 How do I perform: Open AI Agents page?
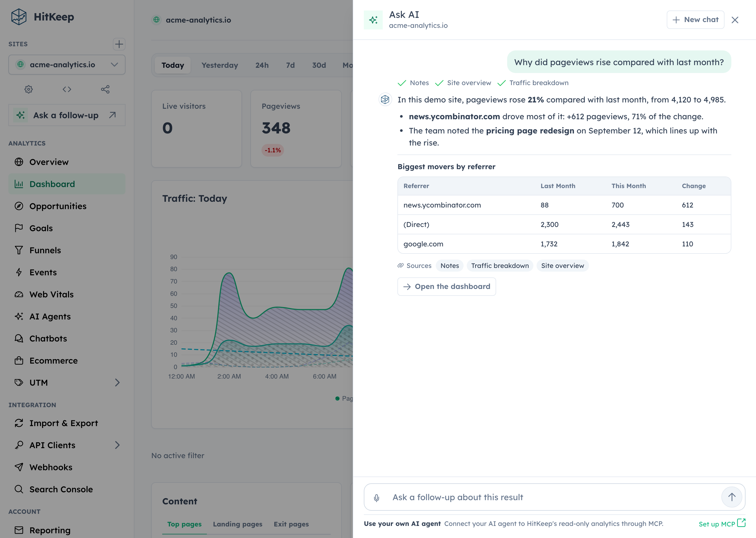(67, 316)
